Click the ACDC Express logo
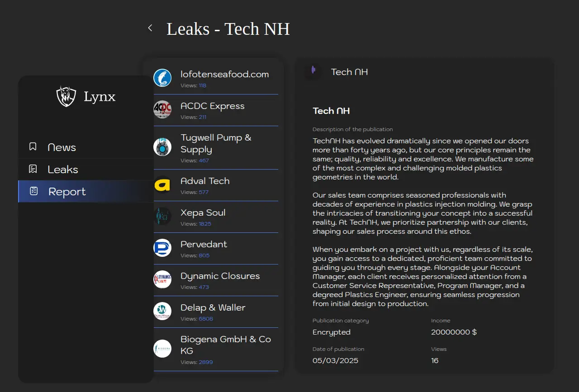 point(162,109)
